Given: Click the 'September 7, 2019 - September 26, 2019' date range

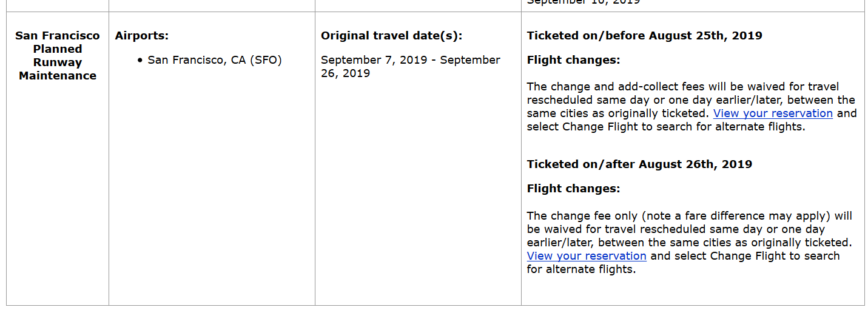Looking at the screenshot, I should pos(410,67).
